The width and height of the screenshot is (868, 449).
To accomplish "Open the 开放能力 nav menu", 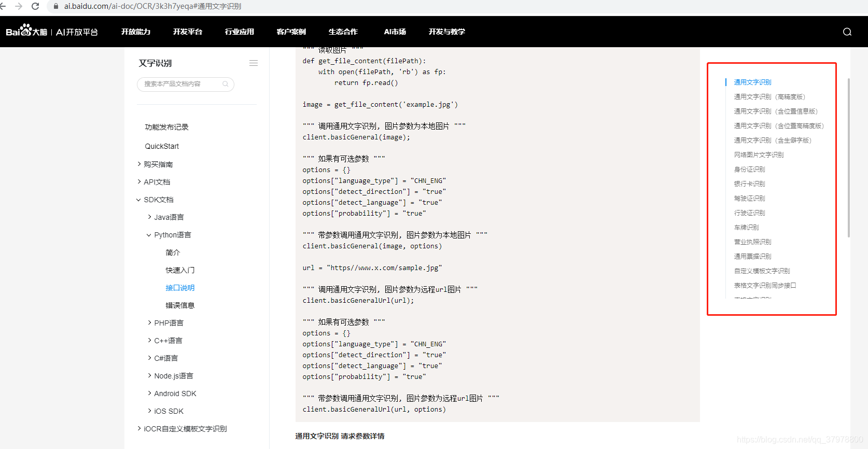I will (x=136, y=32).
